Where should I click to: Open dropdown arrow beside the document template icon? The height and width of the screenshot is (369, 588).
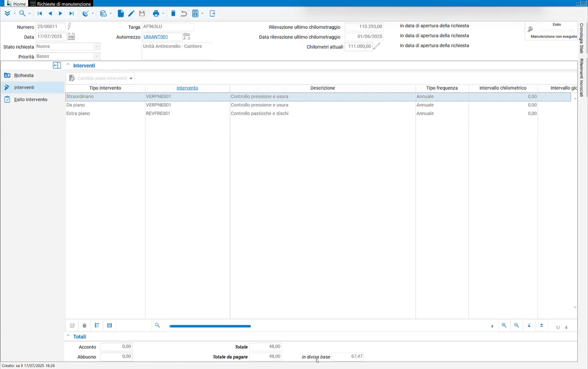202,13
